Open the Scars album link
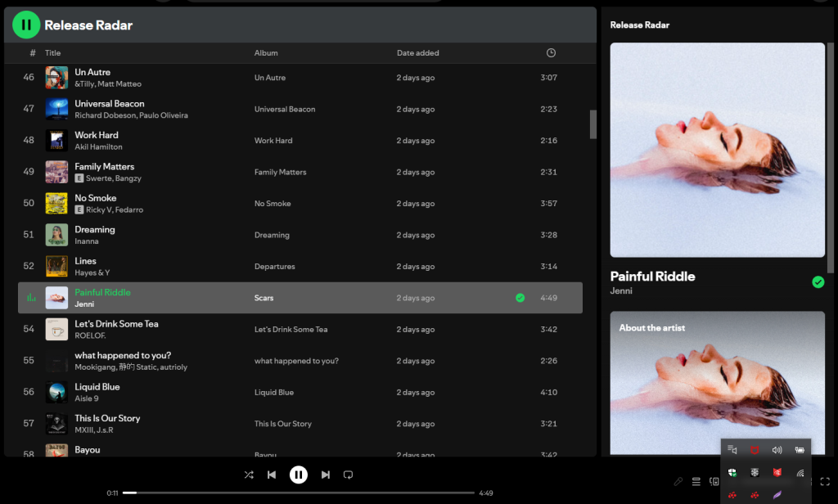This screenshot has width=838, height=504. point(264,299)
